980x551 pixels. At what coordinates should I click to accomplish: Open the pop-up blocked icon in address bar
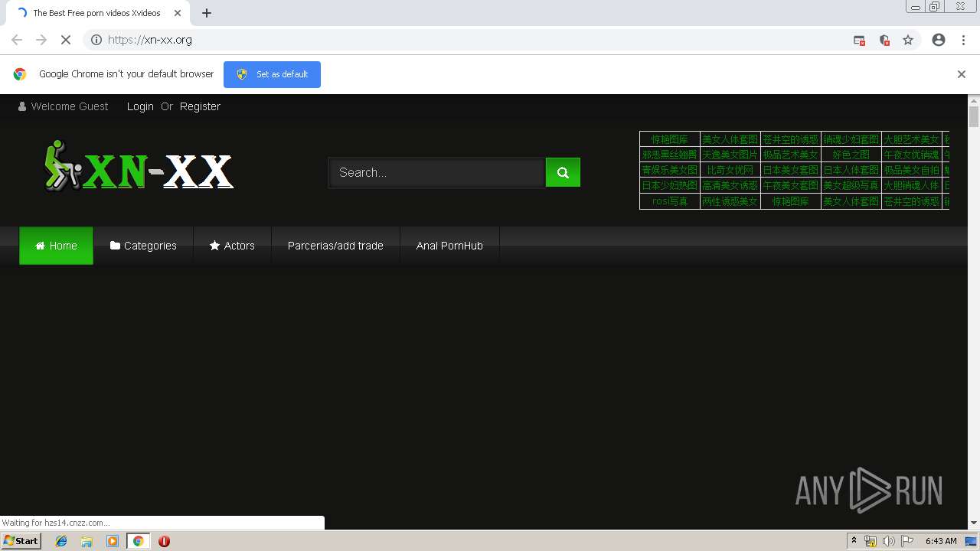point(859,41)
